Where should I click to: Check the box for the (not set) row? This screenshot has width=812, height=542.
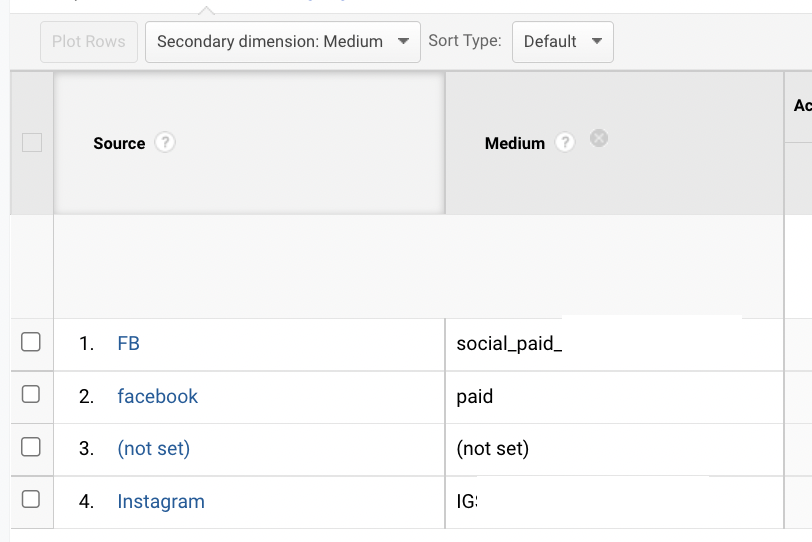coord(31,447)
